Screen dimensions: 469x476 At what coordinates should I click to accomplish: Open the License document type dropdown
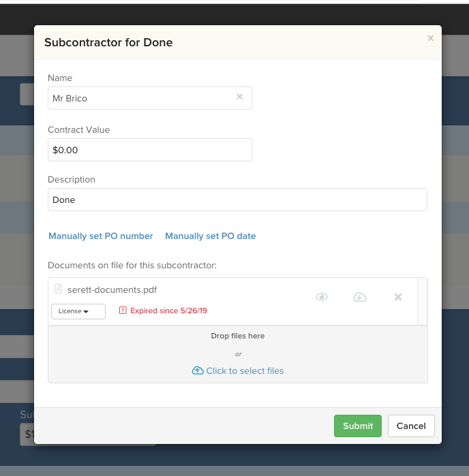point(78,311)
